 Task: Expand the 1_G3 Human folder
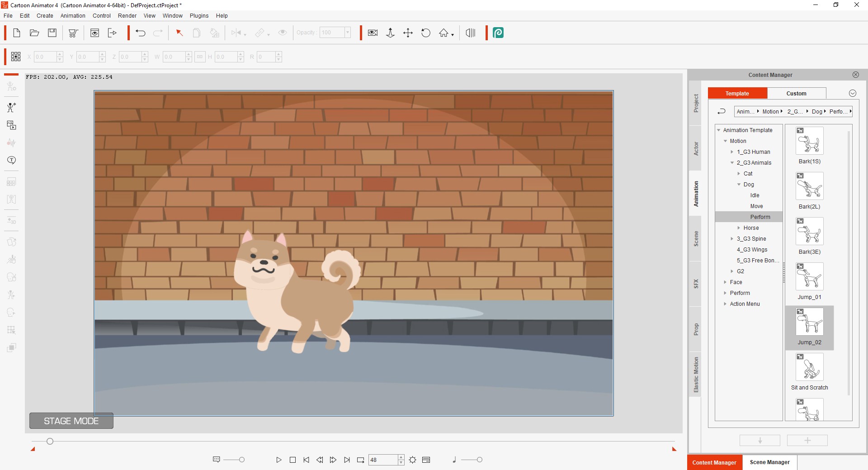click(732, 152)
